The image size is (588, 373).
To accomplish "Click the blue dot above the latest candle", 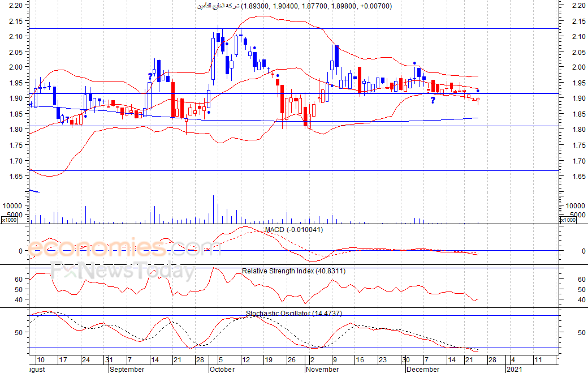I will [478, 91].
